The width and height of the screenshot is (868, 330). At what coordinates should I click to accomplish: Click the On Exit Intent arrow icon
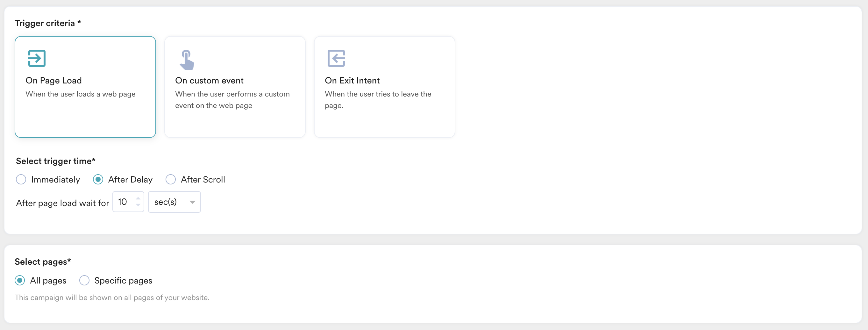pos(336,58)
